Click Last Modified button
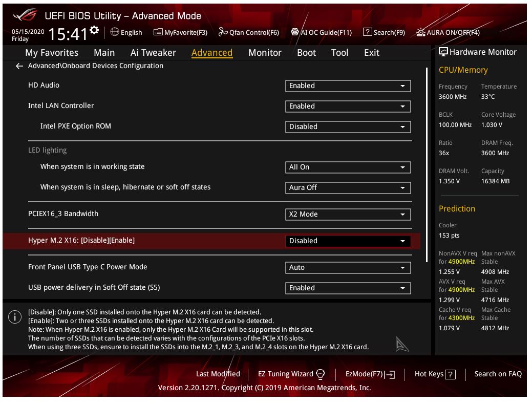 tap(218, 374)
